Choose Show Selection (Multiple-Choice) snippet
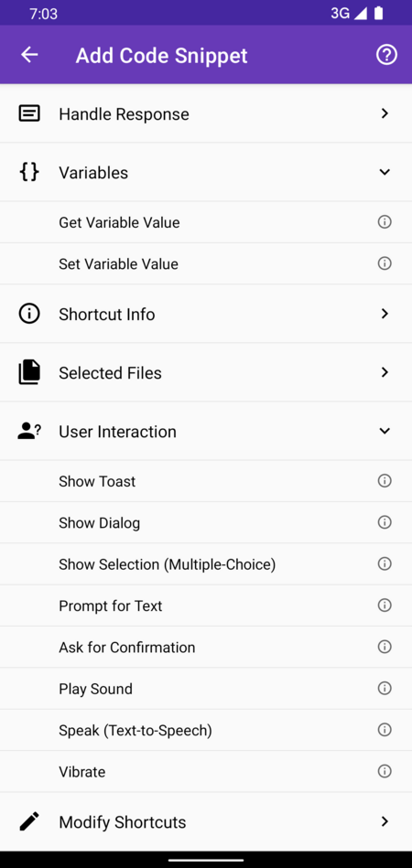Screen dimensions: 412x868 point(206,564)
